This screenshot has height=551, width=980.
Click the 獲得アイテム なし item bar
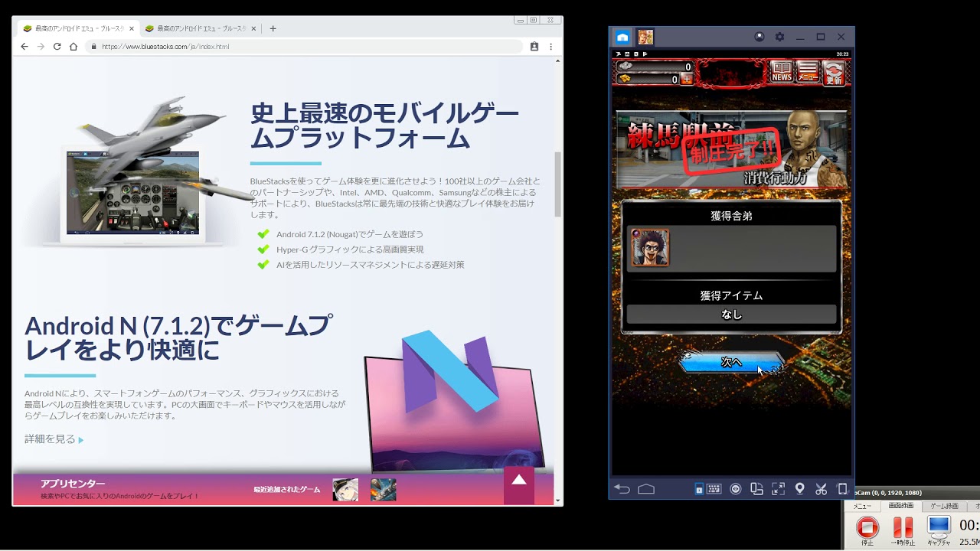point(731,315)
